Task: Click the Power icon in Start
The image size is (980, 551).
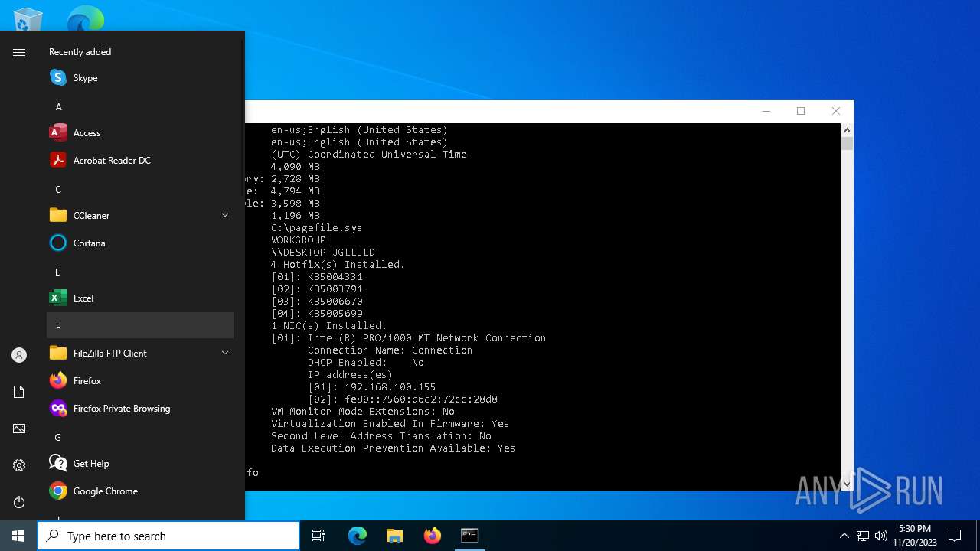Action: point(19,502)
